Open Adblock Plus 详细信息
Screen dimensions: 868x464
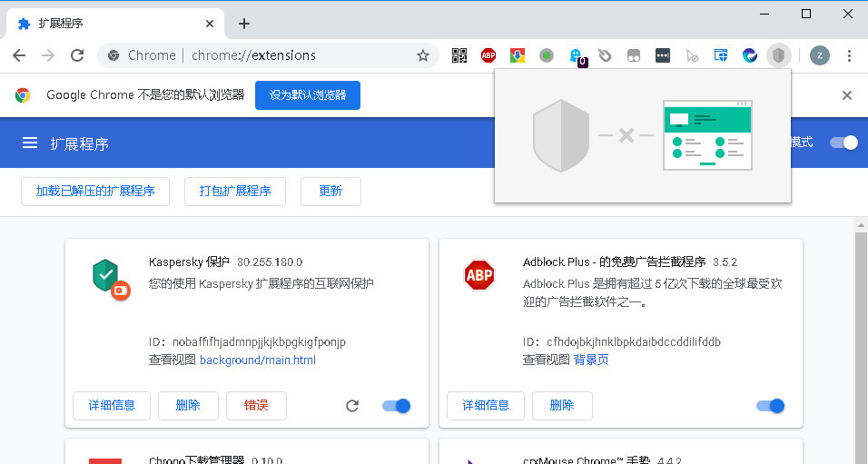(x=486, y=406)
